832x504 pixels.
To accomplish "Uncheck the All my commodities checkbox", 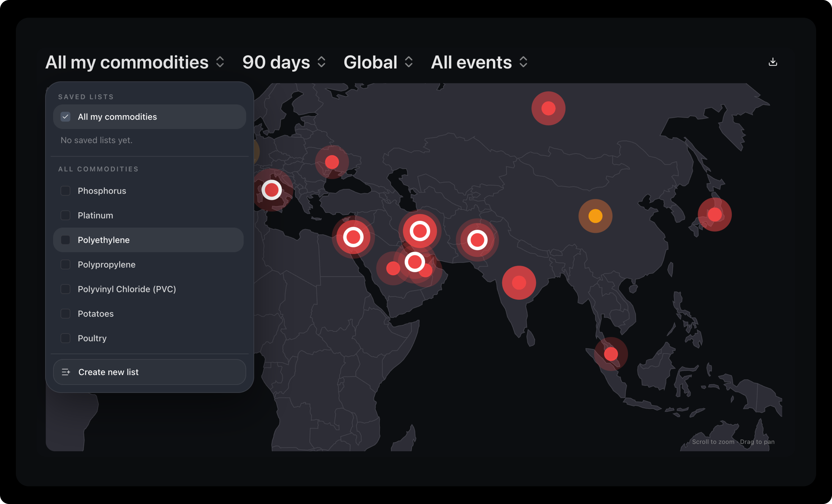I will 66,117.
